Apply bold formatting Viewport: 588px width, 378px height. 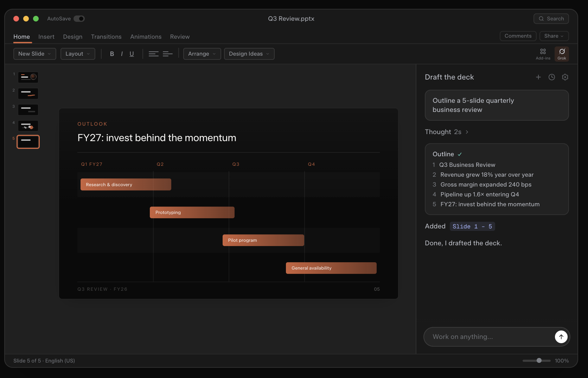click(x=112, y=54)
